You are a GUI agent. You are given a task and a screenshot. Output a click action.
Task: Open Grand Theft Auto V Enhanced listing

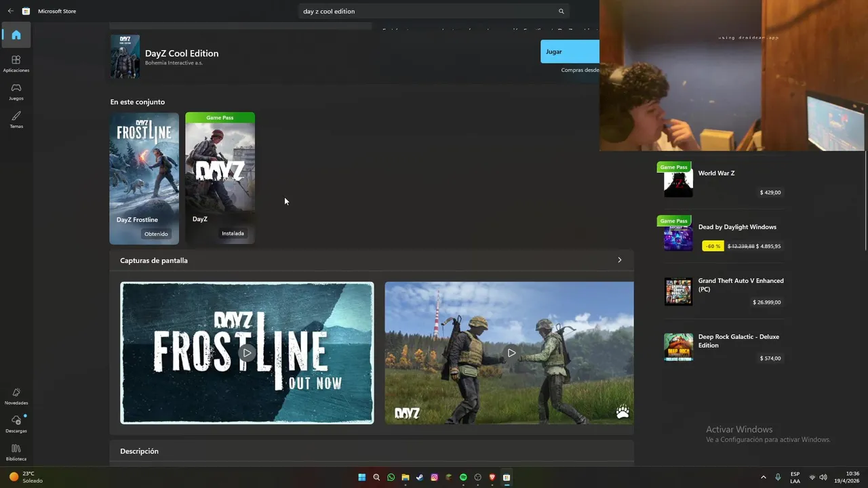coord(724,291)
